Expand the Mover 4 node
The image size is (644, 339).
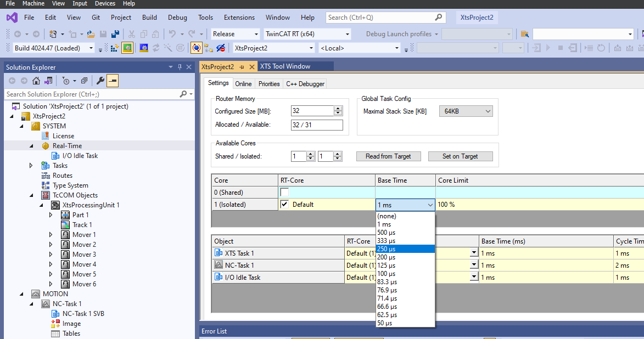click(51, 264)
